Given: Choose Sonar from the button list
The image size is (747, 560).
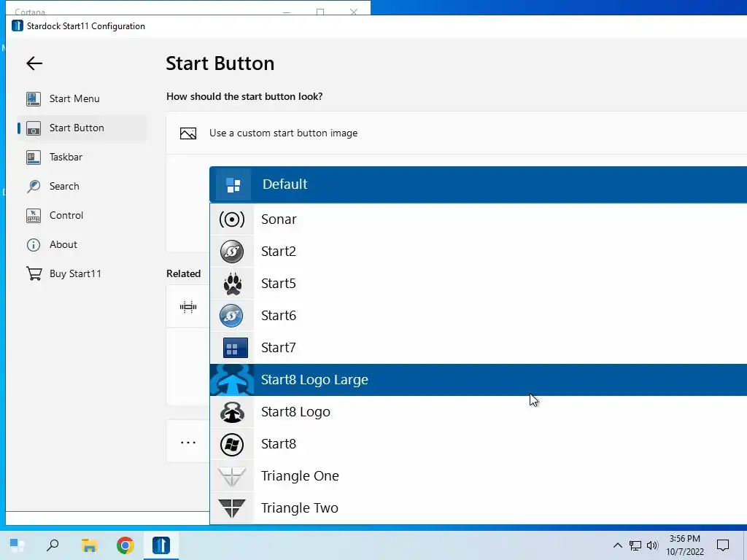Looking at the screenshot, I should [479, 219].
